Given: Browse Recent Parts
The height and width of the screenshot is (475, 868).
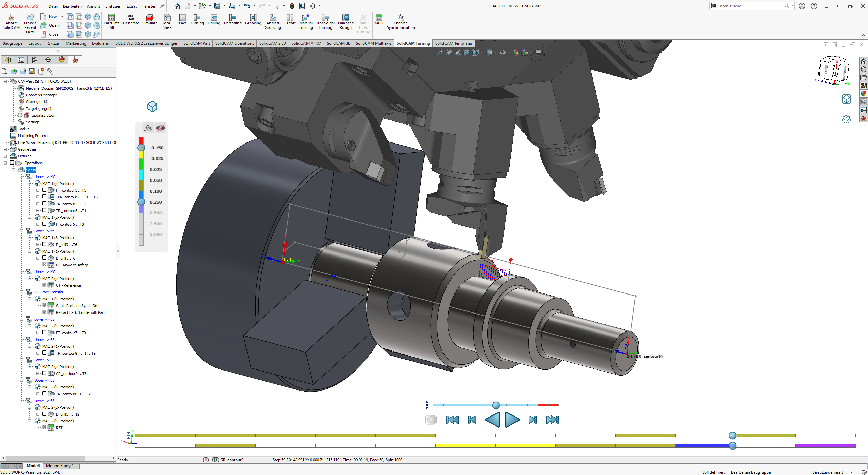Looking at the screenshot, I should tap(30, 24).
